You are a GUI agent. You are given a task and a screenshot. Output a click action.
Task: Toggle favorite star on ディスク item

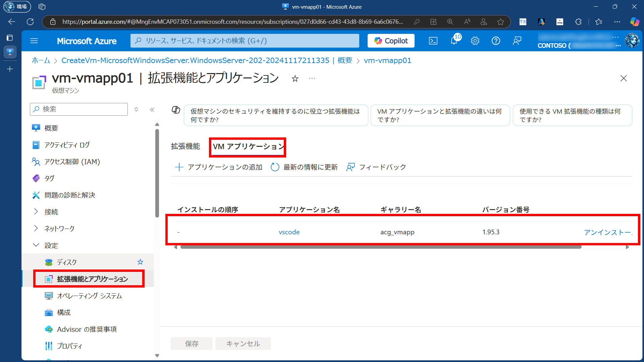pos(140,262)
